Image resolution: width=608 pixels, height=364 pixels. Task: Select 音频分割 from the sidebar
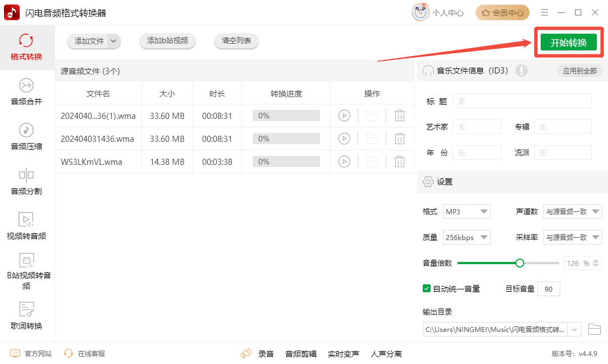[26, 182]
